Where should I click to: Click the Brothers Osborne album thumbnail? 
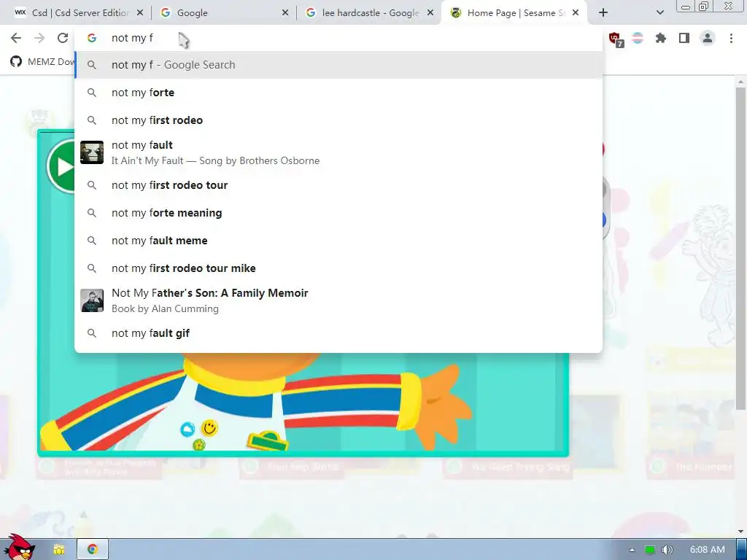[x=92, y=152]
